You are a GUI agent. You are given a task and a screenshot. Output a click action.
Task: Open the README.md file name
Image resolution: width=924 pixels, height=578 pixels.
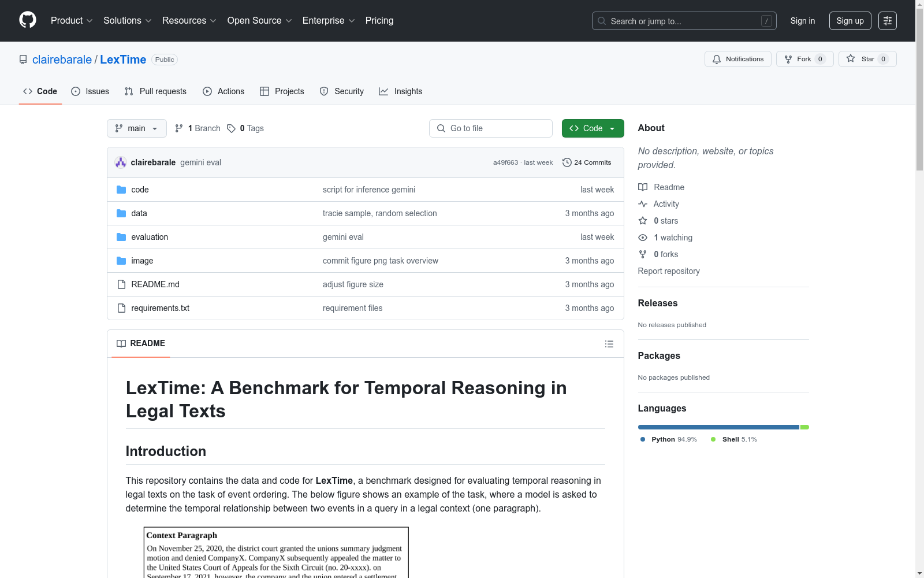tap(155, 284)
